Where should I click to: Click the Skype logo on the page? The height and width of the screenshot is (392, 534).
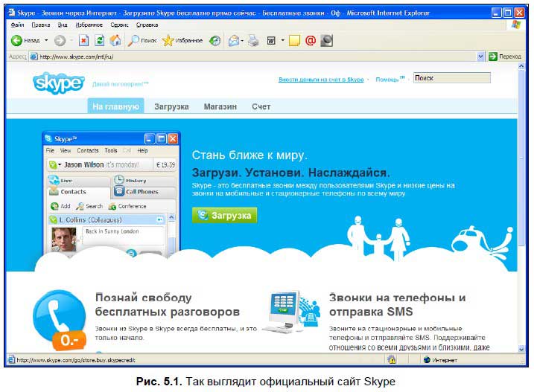(x=58, y=83)
